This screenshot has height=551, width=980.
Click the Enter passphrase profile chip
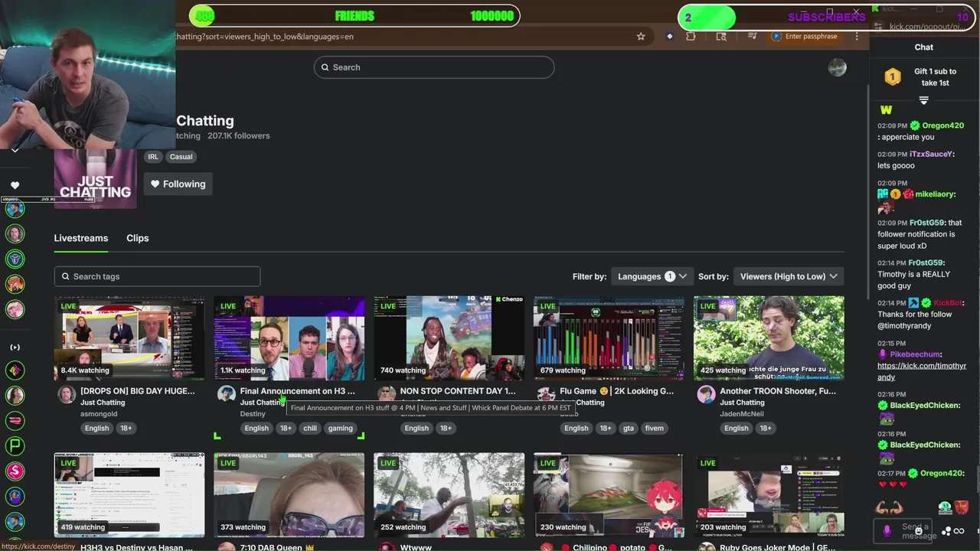pyautogui.click(x=804, y=36)
